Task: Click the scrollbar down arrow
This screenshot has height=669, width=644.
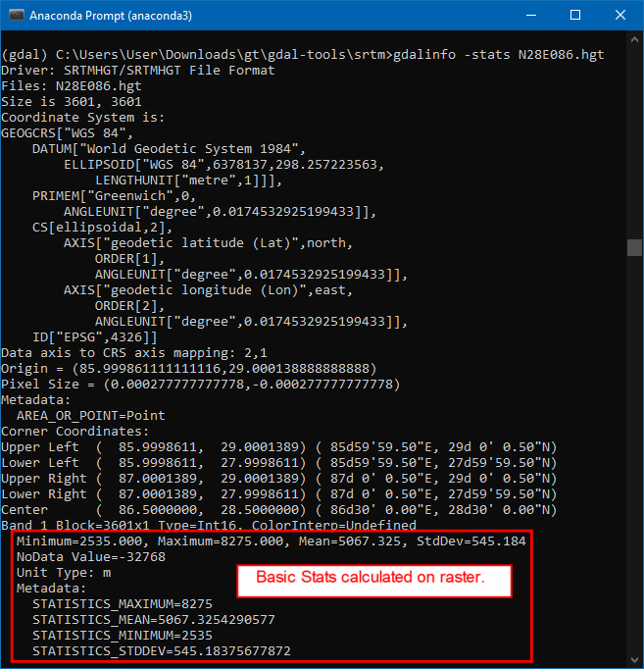Action: (x=634, y=659)
